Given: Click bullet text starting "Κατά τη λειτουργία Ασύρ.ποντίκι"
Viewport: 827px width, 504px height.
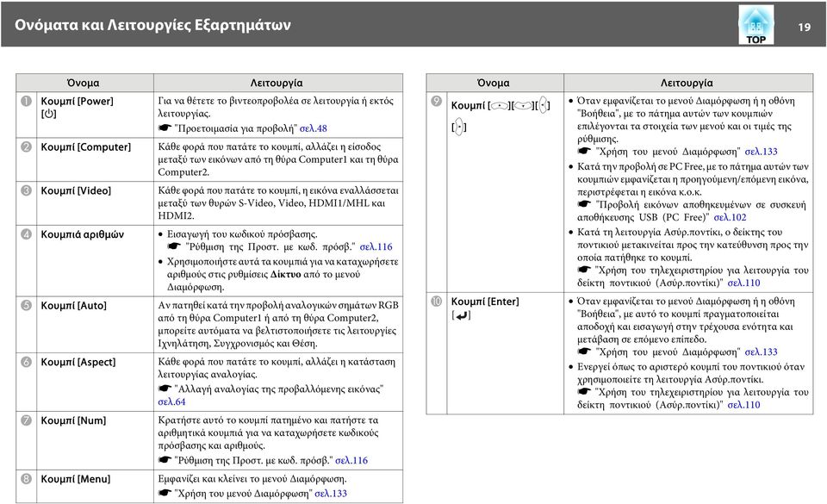Looking at the screenshot, I should pos(693,245).
